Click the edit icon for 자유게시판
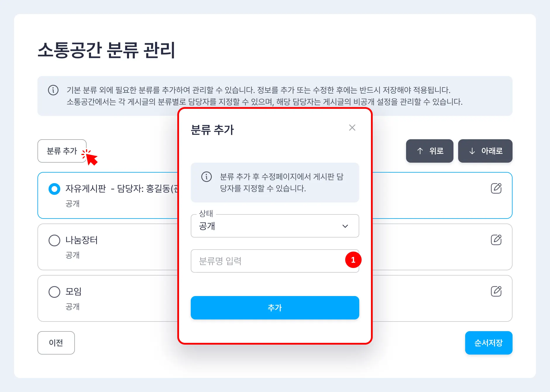Viewport: 550px width, 392px height. click(496, 188)
